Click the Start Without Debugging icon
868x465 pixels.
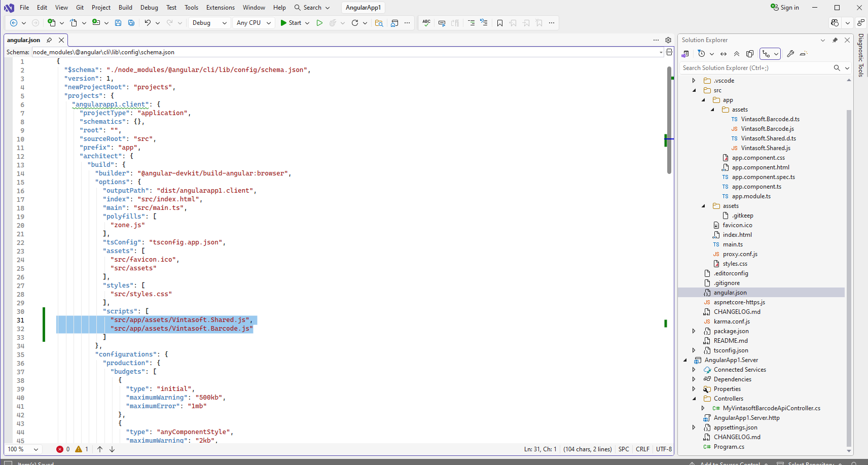(x=319, y=23)
